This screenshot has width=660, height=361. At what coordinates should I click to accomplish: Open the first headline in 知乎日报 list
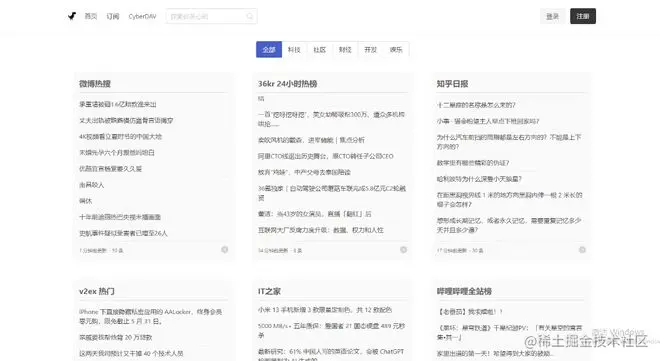tap(476, 105)
